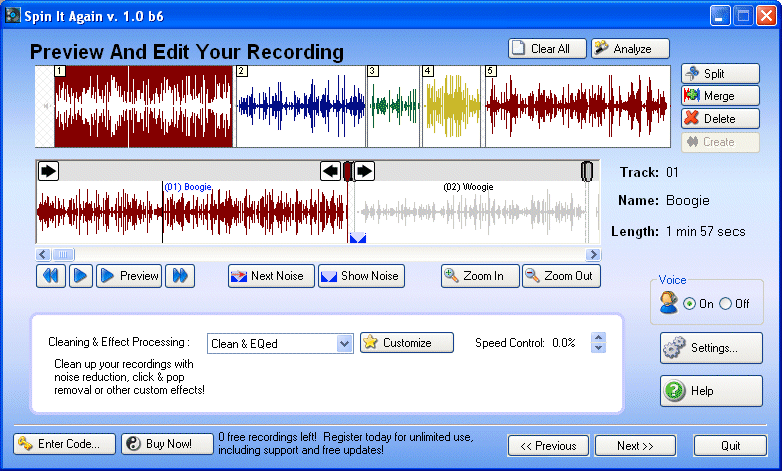Select track 2 blue waveform thumbnail
782x471 pixels.
point(301,106)
